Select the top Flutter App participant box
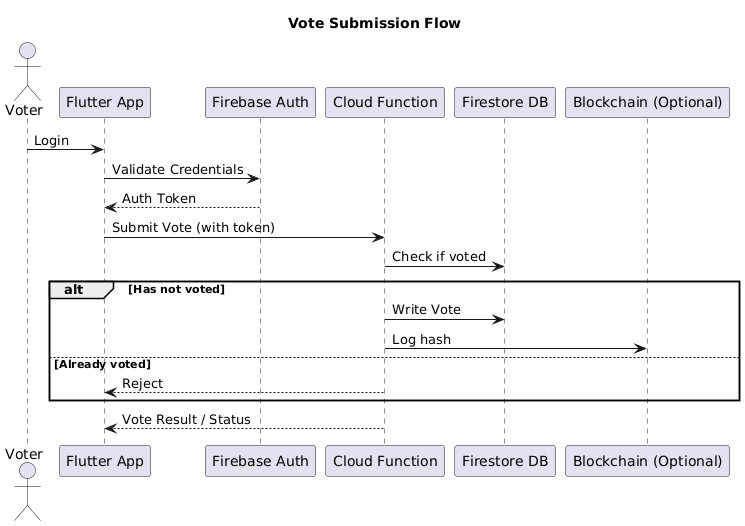Screen dimensions: 745x526 coord(105,102)
